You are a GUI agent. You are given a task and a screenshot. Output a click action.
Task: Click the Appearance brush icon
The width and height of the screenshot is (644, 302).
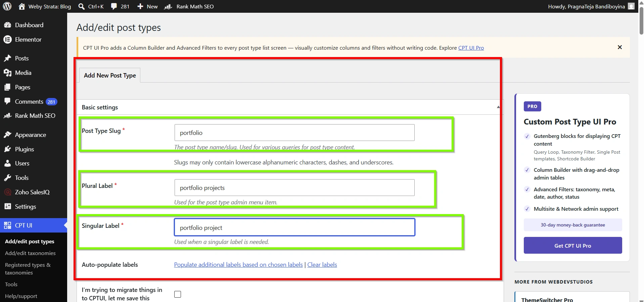(7, 135)
